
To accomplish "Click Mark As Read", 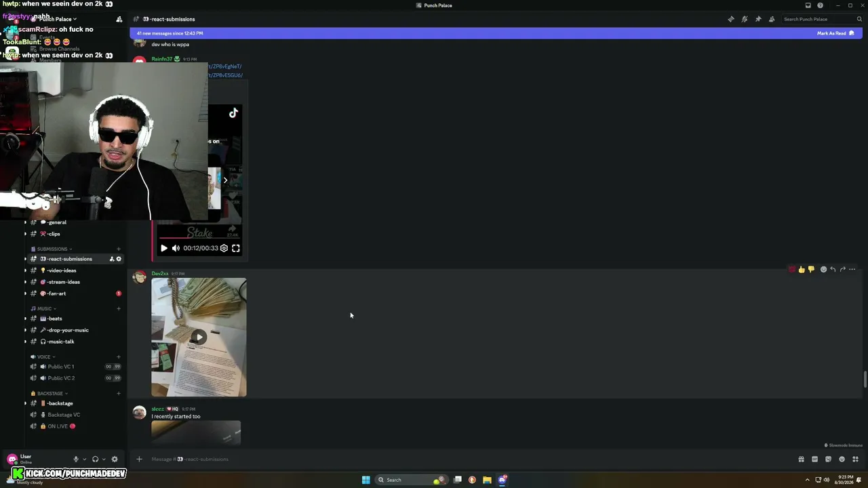I will [x=835, y=33].
